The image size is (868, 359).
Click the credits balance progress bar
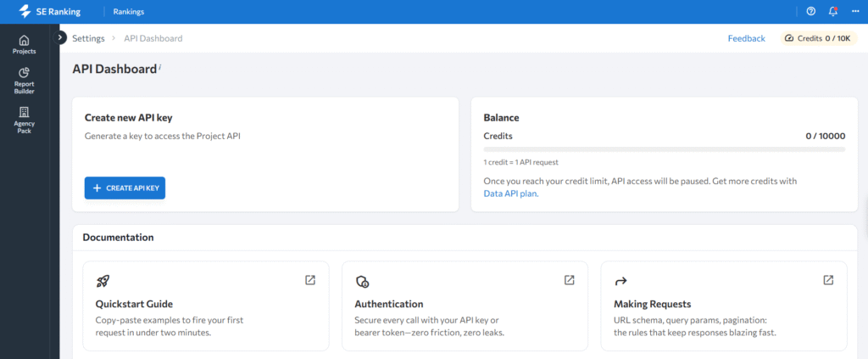pos(664,149)
